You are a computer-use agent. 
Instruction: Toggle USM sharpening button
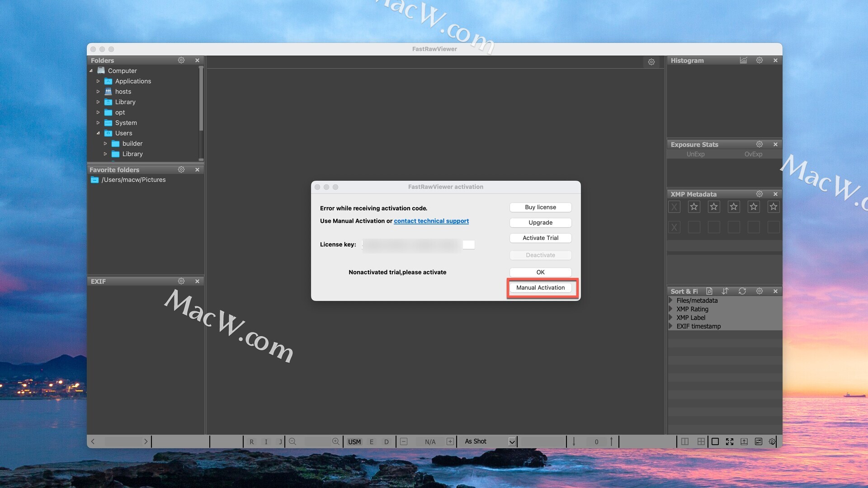(354, 441)
